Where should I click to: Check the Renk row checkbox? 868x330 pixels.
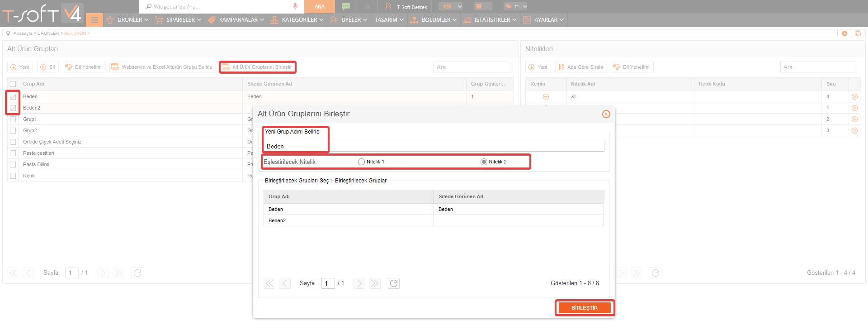tap(13, 176)
